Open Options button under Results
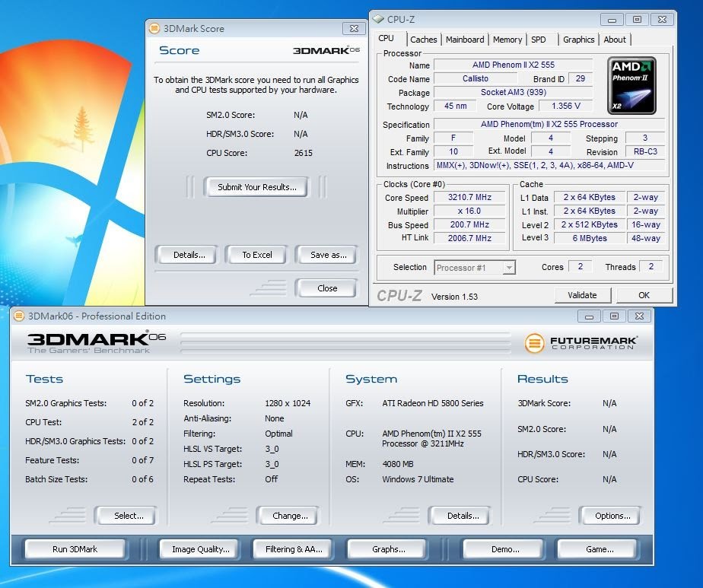The height and width of the screenshot is (588, 703). pos(612,516)
